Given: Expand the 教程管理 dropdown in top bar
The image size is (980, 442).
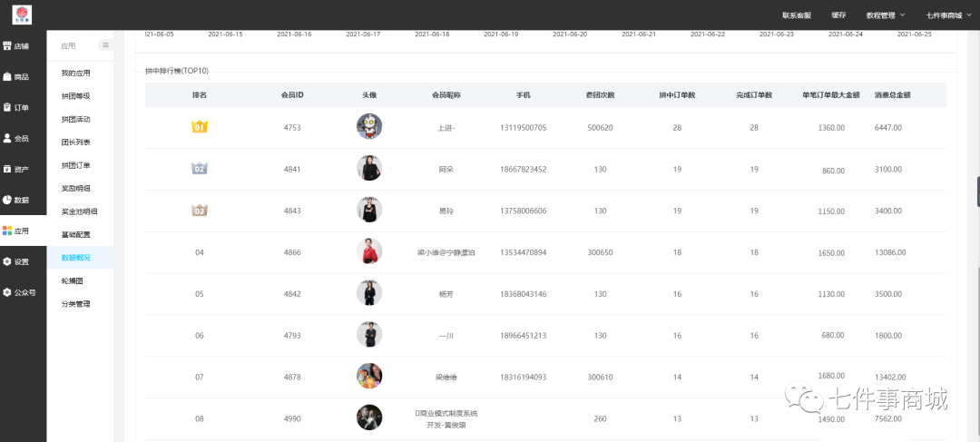Looking at the screenshot, I should point(886,15).
